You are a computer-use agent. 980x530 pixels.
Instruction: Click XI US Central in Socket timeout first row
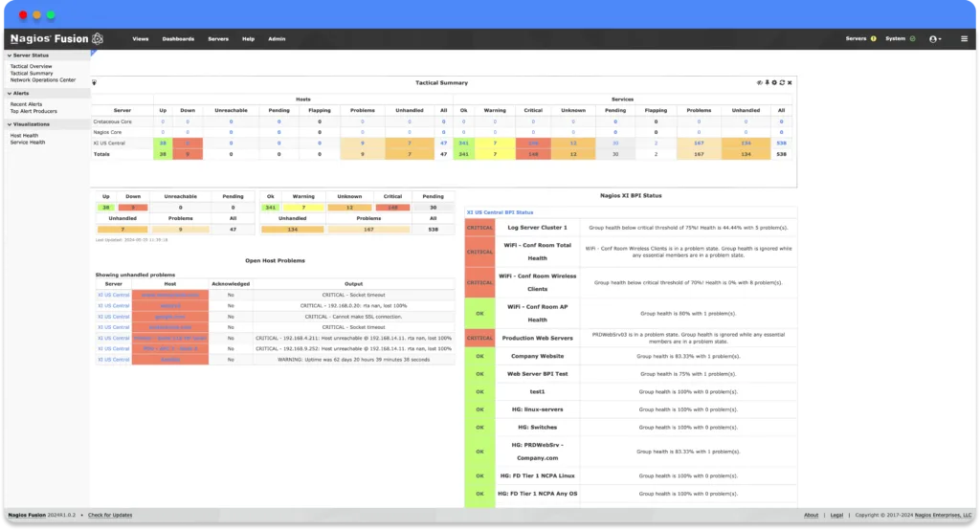click(113, 295)
